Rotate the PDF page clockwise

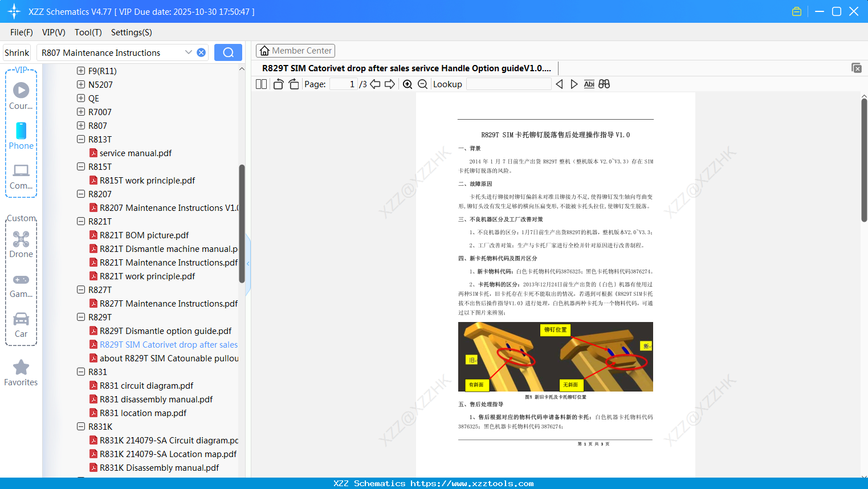tap(293, 84)
